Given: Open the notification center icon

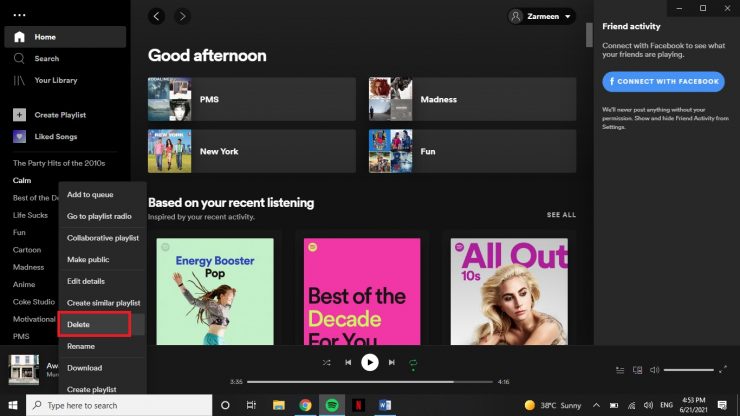Looking at the screenshot, I should pyautogui.click(x=722, y=405).
